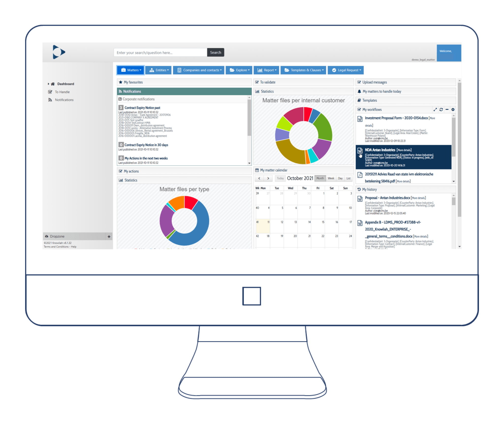Open Dashboard in the sidebar
The image size is (504, 424).
65,84
